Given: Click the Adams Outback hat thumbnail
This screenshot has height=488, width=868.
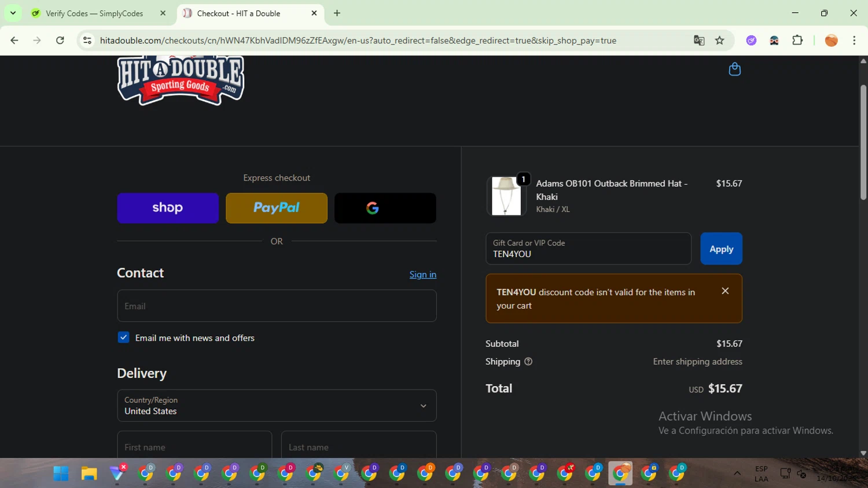Looking at the screenshot, I should click(506, 196).
